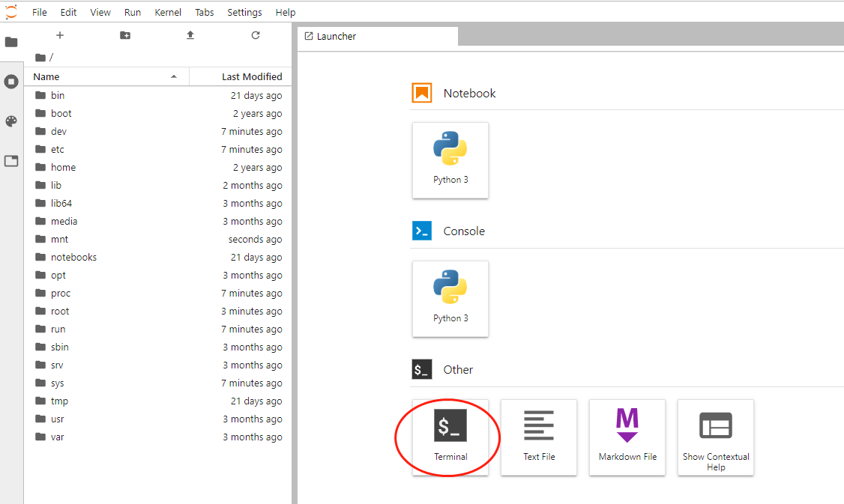Sort files by Name column header
This screenshot has height=504, width=844.
tap(46, 77)
